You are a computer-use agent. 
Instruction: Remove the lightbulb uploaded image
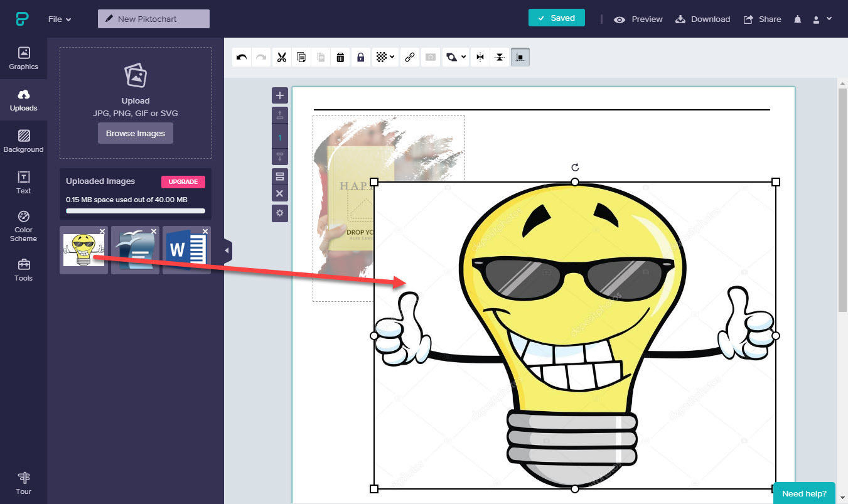(x=103, y=231)
